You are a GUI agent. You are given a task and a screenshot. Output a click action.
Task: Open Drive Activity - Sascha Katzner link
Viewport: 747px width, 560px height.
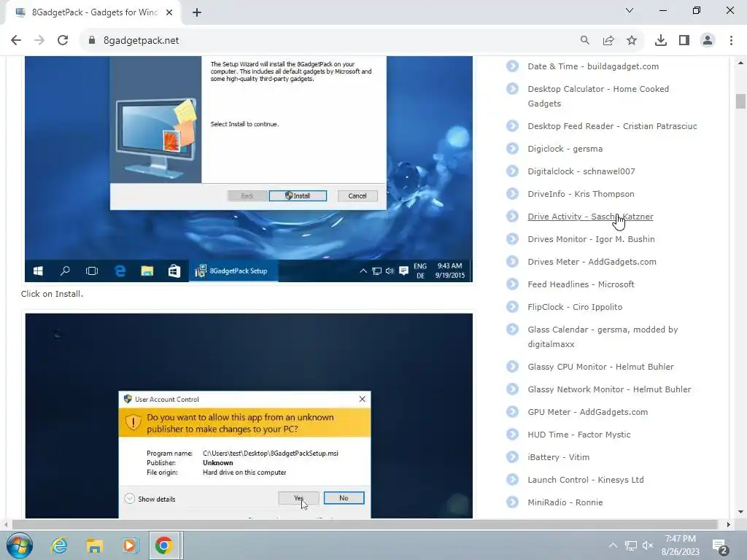590,217
